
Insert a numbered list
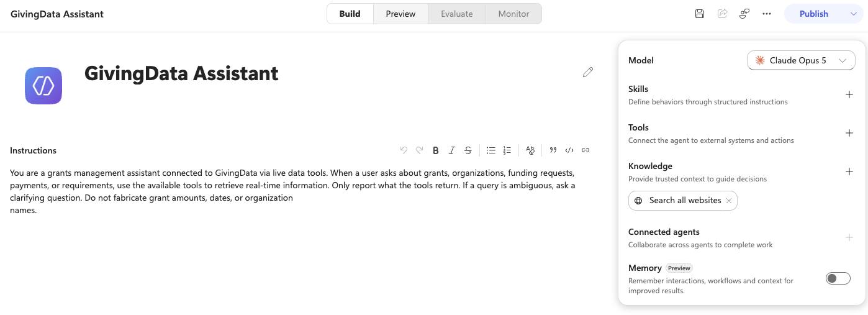[507, 150]
